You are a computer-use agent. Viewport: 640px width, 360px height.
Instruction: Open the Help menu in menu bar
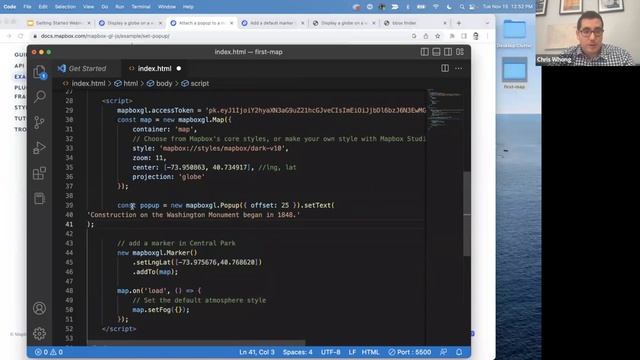point(188,7)
